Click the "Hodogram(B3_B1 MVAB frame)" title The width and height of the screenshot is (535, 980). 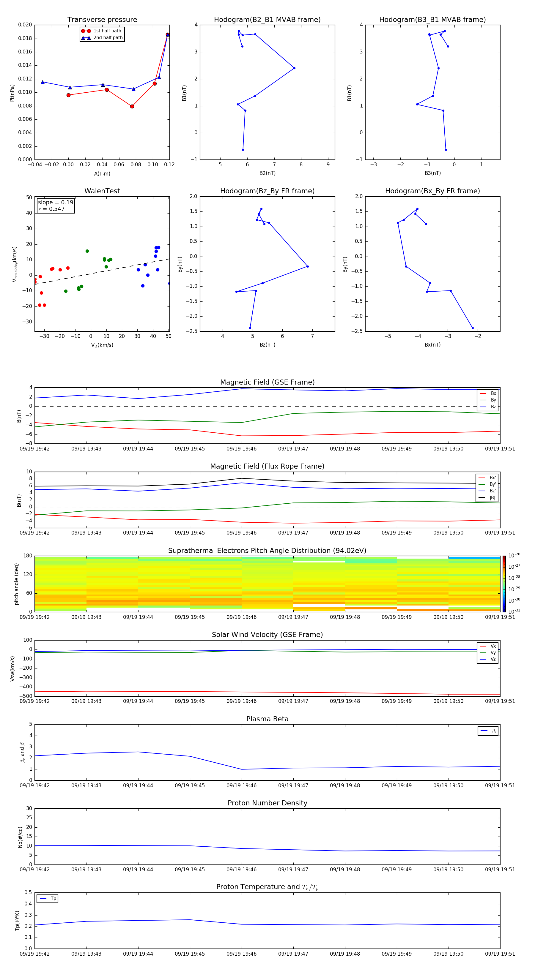point(432,20)
